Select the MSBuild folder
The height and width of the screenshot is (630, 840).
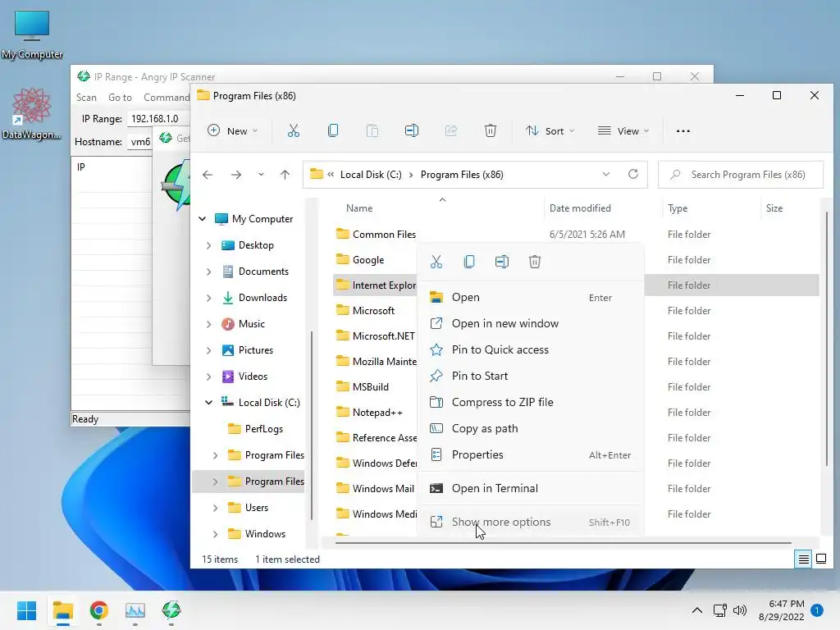(370, 387)
